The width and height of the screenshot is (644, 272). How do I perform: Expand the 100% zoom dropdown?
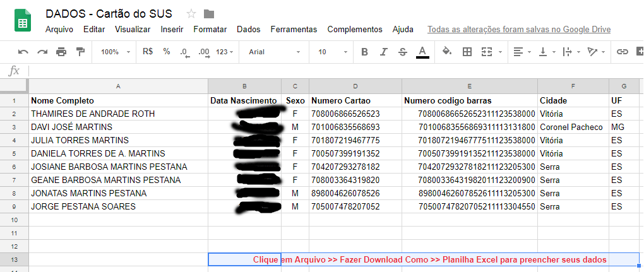tap(115, 52)
